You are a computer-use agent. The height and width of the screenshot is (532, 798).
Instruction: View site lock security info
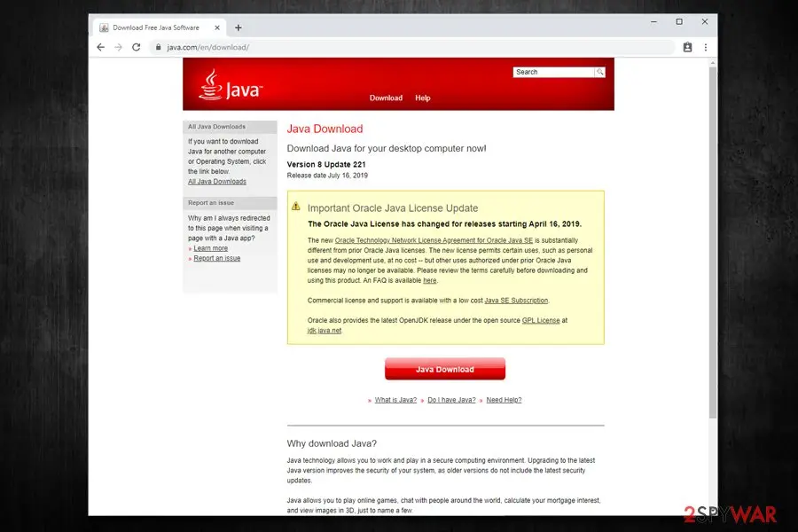tap(159, 47)
